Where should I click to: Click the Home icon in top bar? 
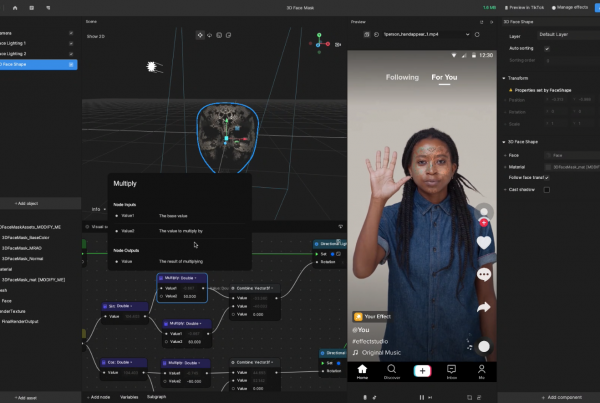click(x=15, y=8)
